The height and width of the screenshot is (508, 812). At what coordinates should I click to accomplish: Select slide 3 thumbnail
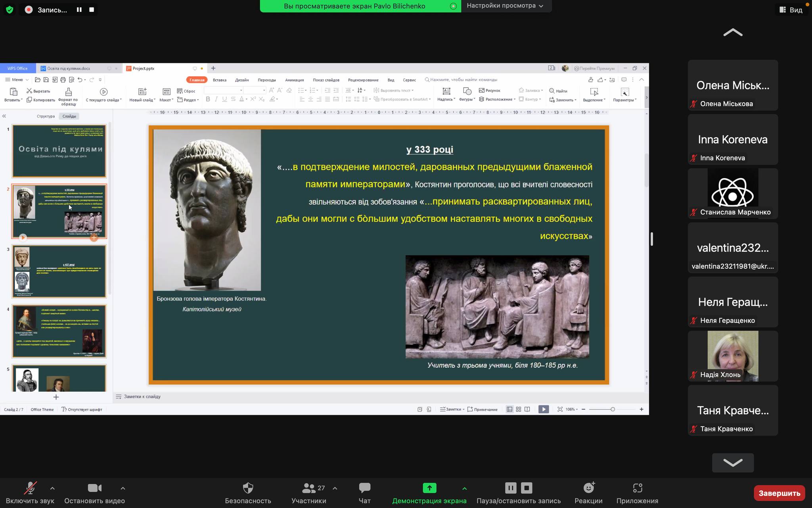59,271
